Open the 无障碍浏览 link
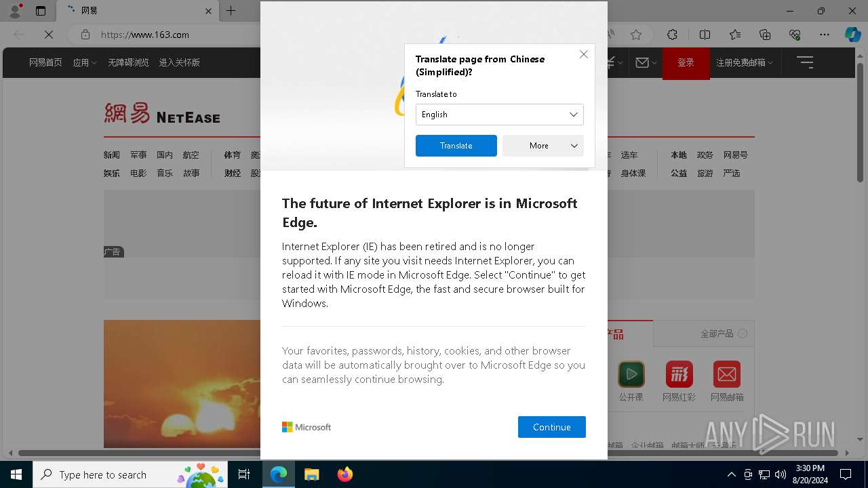Image resolution: width=868 pixels, height=488 pixels. tap(128, 62)
